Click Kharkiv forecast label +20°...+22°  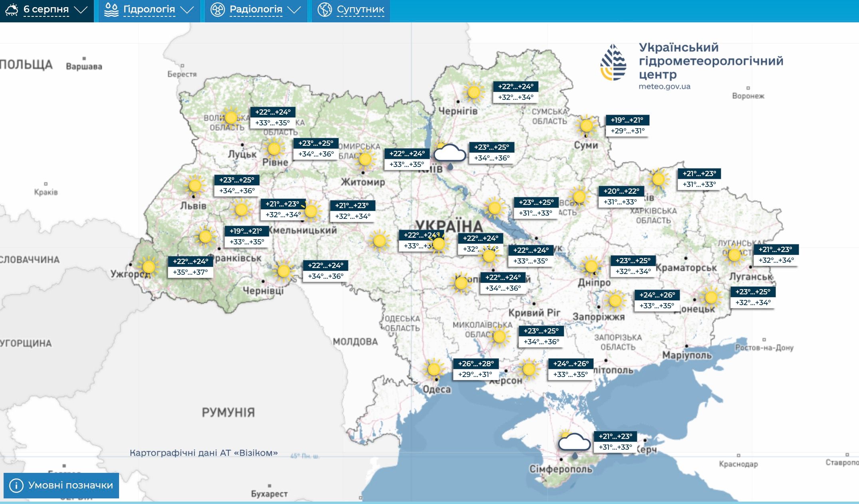(621, 196)
